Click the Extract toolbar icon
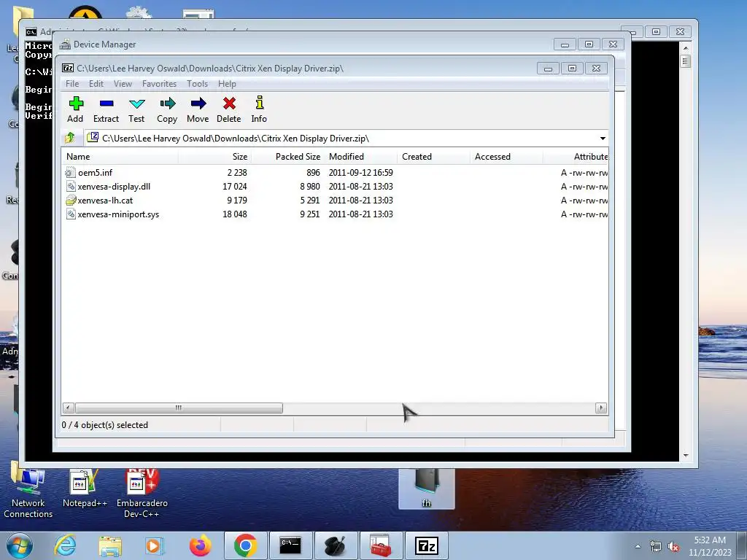 pos(107,104)
